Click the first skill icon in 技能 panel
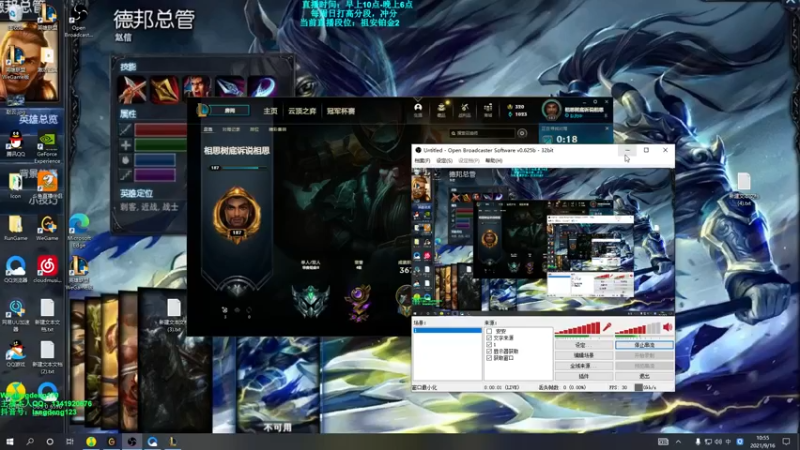The height and width of the screenshot is (450, 800). pyautogui.click(x=132, y=88)
